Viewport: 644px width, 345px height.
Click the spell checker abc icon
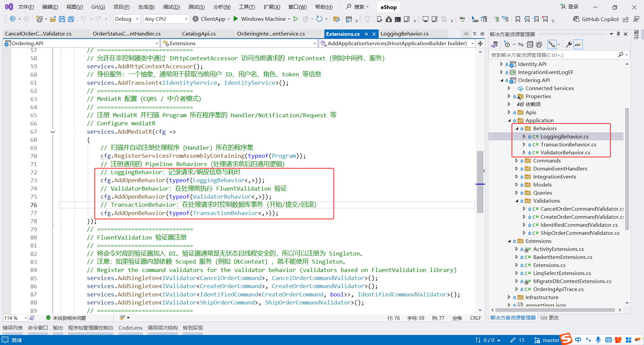(463, 19)
